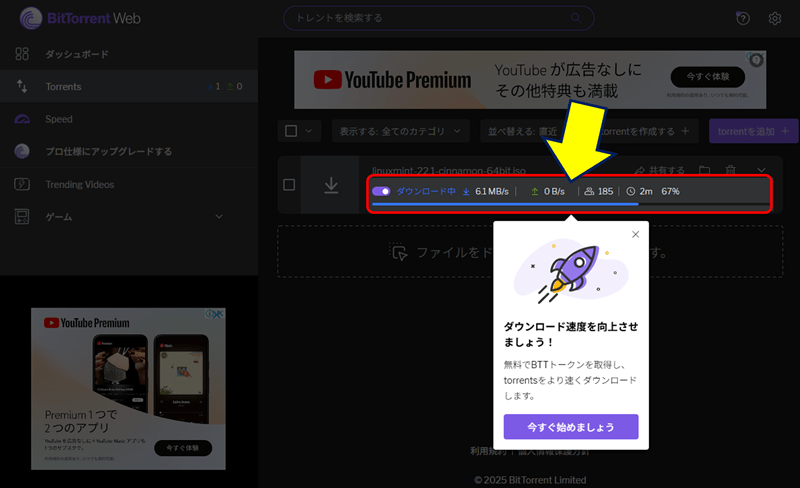This screenshot has height=488, width=800.
Task: Click the Torrents up-down arrows icon
Action: (x=22, y=86)
